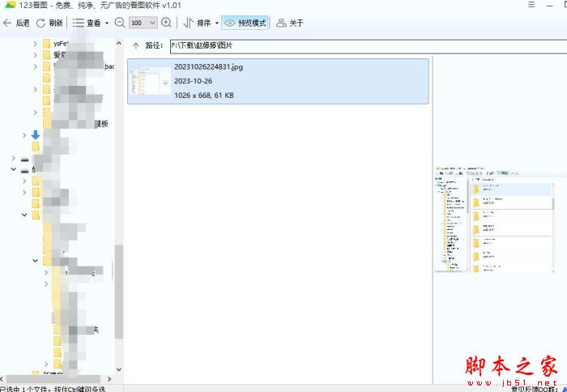Open the 查看 view mode button
This screenshot has width=567, height=392.
coord(87,23)
